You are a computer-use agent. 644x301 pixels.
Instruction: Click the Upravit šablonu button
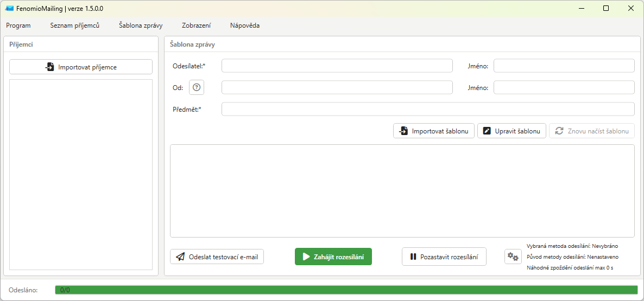(x=512, y=131)
